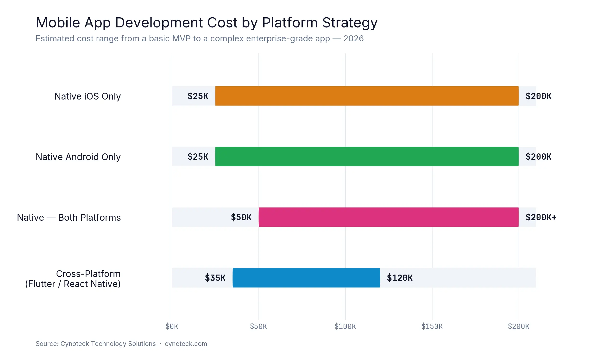Click the $200K x-axis tick label

click(519, 326)
